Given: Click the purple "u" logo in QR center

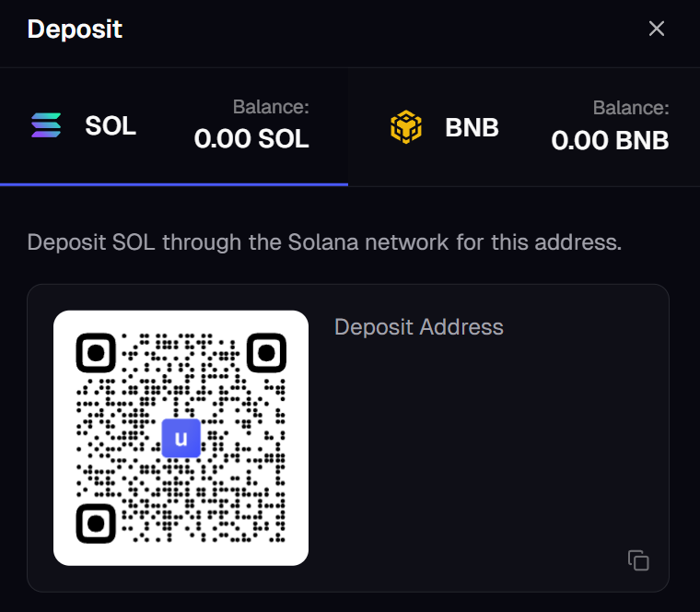Looking at the screenshot, I should [181, 438].
